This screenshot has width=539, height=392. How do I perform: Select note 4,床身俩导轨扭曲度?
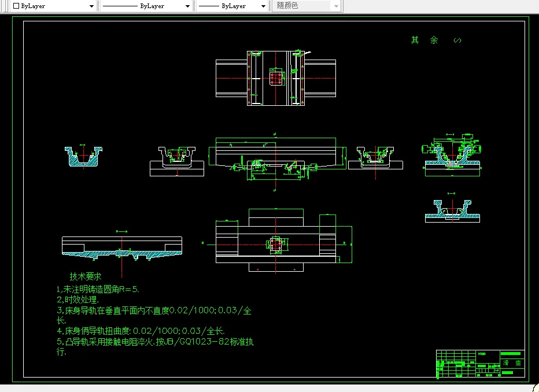(x=141, y=331)
